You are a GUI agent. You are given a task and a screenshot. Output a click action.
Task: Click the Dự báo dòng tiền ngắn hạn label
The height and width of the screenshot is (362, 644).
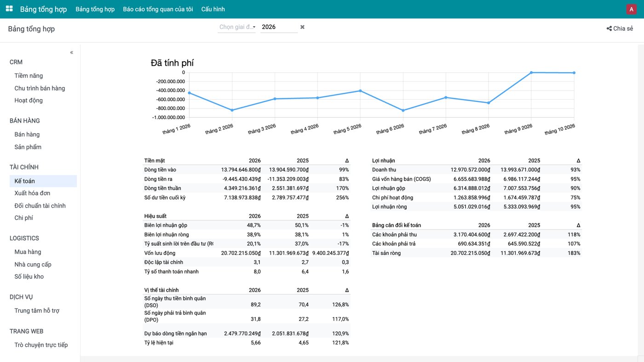click(176, 333)
